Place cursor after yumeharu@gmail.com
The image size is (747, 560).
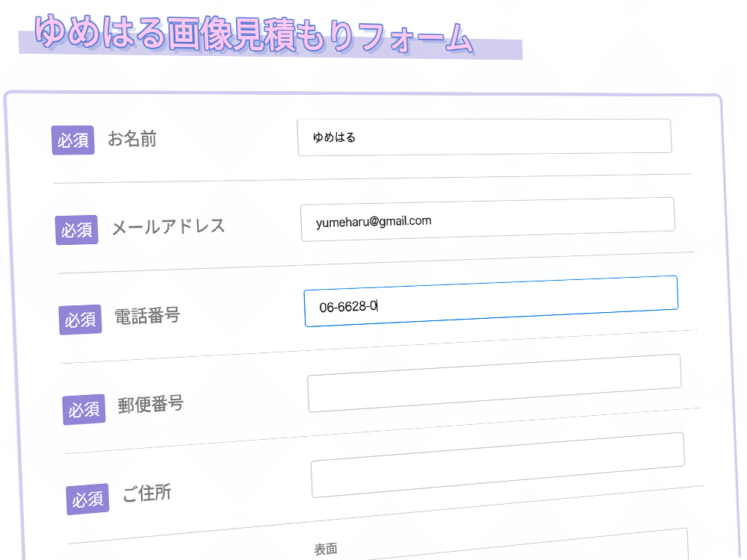coord(432,220)
